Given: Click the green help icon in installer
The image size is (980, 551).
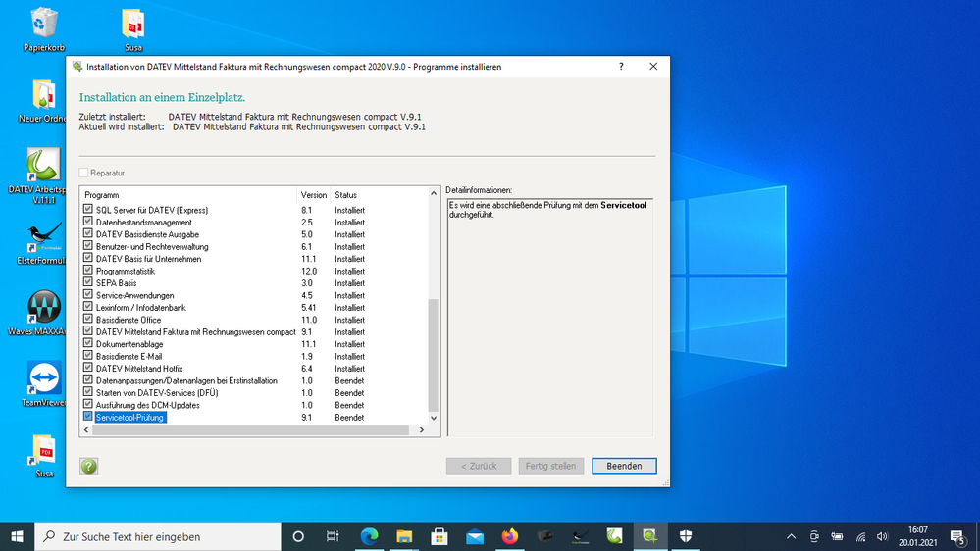Looking at the screenshot, I should [88, 466].
